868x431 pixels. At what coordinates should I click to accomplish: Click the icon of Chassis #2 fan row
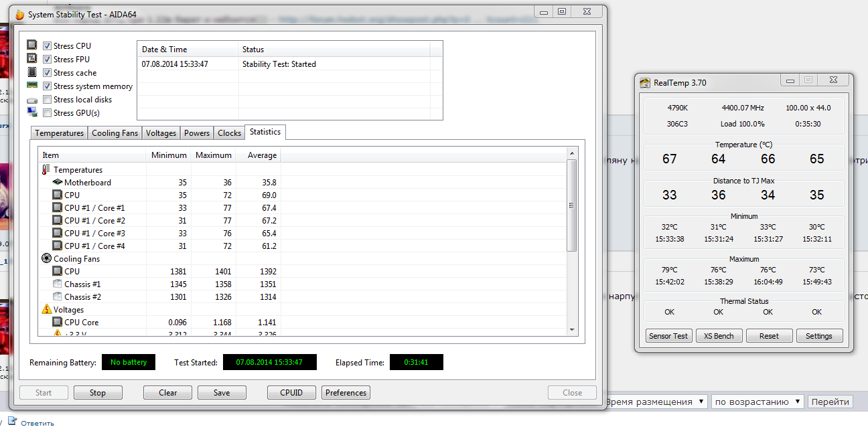(58, 296)
